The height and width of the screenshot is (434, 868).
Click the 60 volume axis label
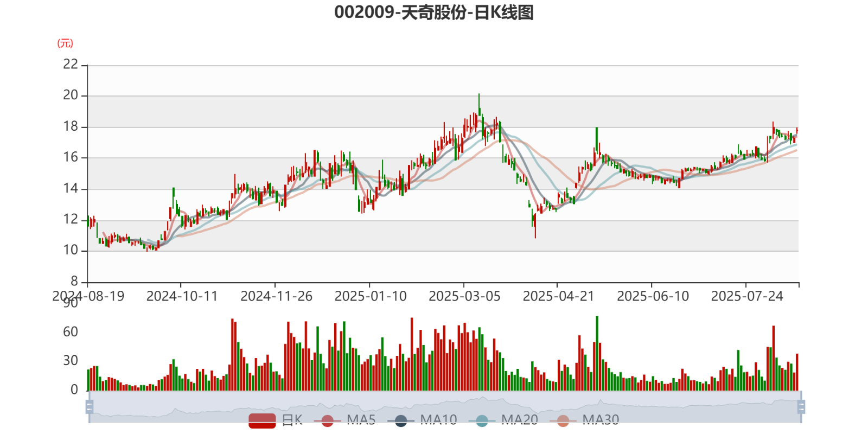pyautogui.click(x=71, y=331)
